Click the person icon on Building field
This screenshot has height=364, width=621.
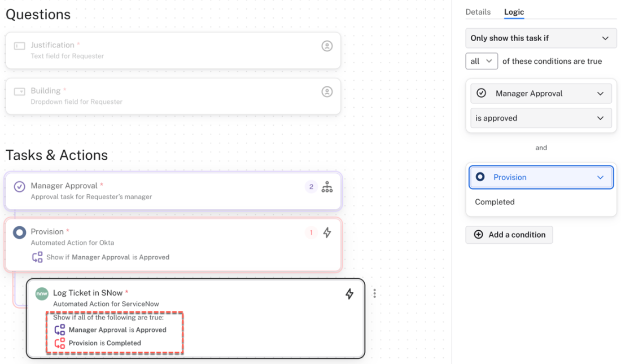pyautogui.click(x=327, y=91)
